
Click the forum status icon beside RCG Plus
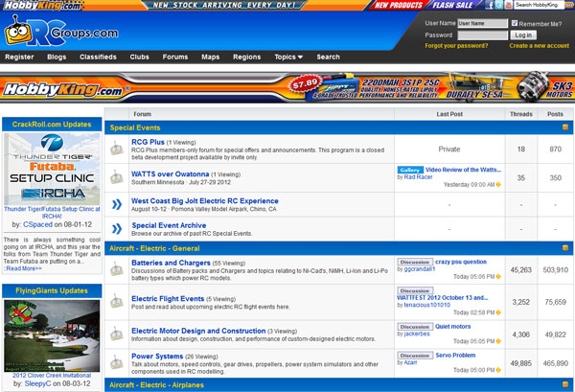tap(117, 149)
